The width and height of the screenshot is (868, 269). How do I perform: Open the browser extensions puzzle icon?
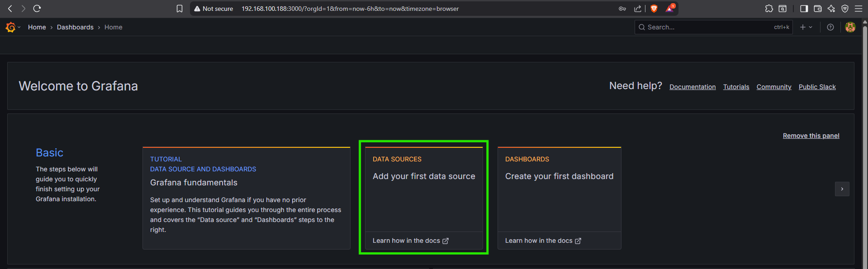point(768,9)
